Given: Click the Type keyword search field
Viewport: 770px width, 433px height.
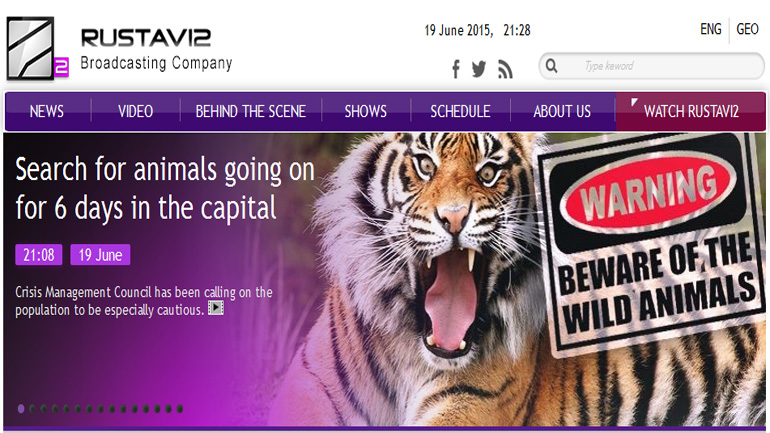Looking at the screenshot, I should 652,66.
